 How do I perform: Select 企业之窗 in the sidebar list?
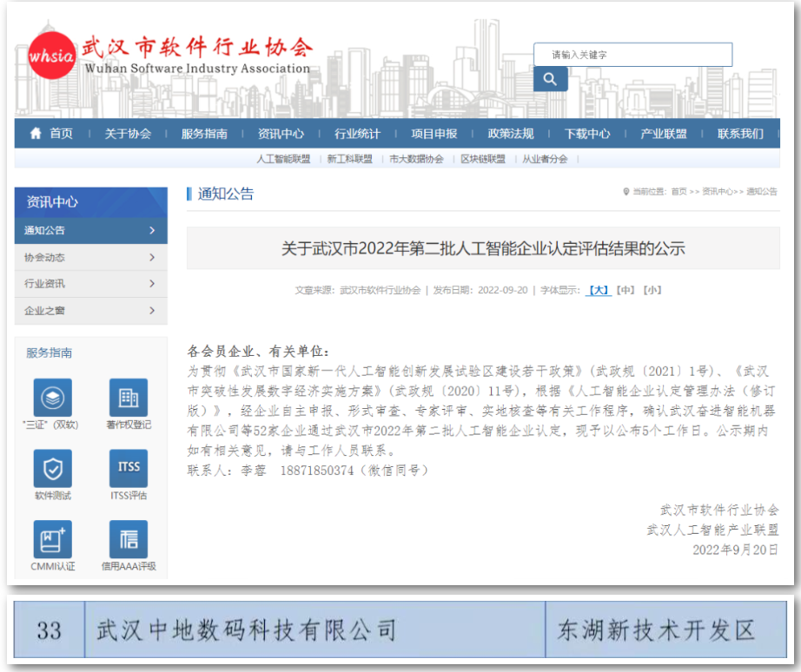[91, 311]
